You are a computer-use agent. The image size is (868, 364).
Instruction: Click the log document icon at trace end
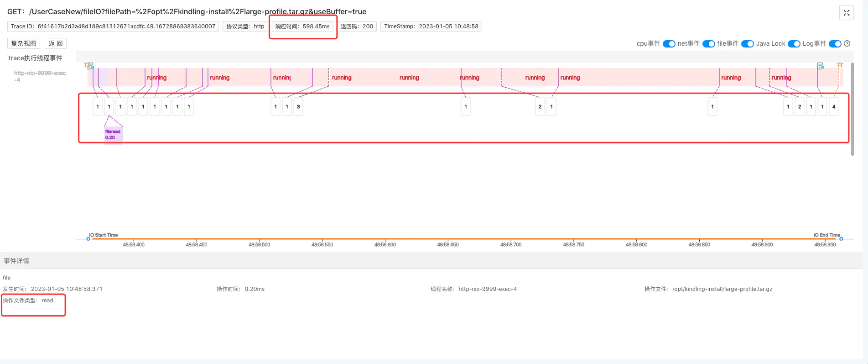pos(821,66)
